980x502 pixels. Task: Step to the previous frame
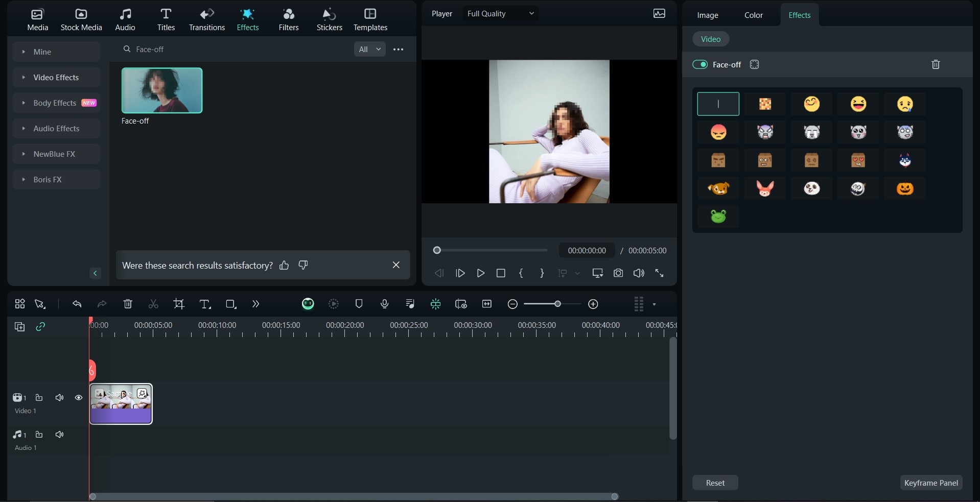click(x=439, y=273)
